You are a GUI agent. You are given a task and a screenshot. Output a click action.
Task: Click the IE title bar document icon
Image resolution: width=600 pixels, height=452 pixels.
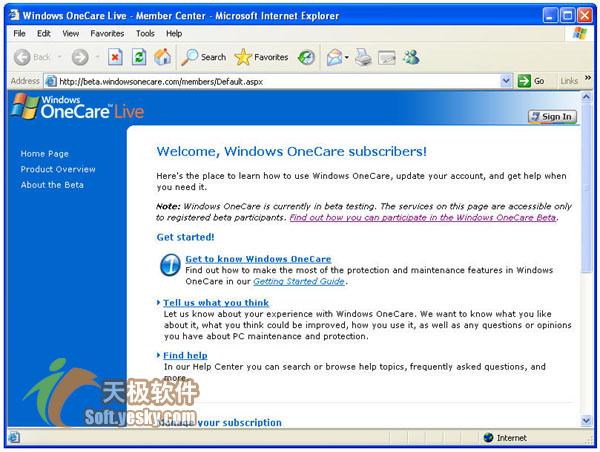click(x=14, y=15)
